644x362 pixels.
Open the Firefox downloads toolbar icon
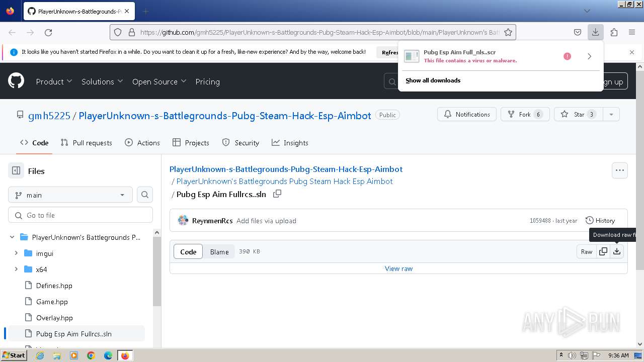pos(595,32)
